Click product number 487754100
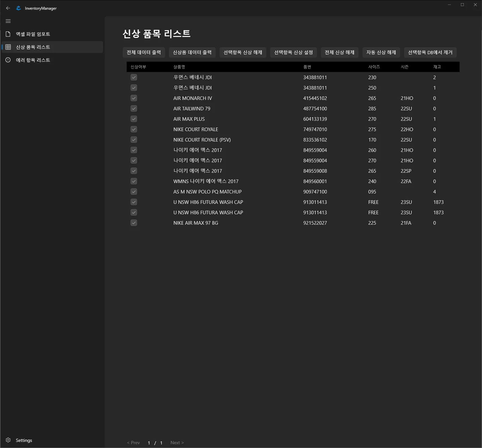The width and height of the screenshot is (482, 448). coord(315,108)
